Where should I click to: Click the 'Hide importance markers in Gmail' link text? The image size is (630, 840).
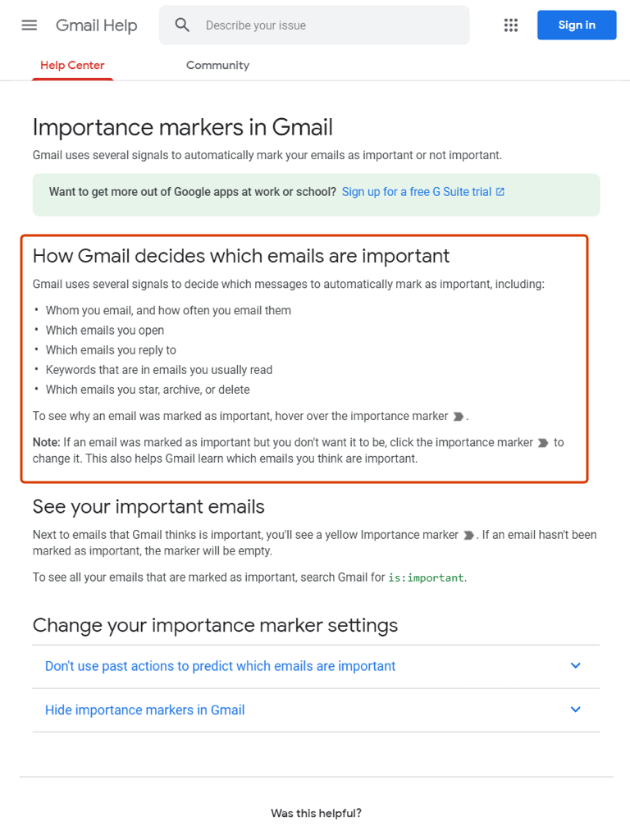144,710
